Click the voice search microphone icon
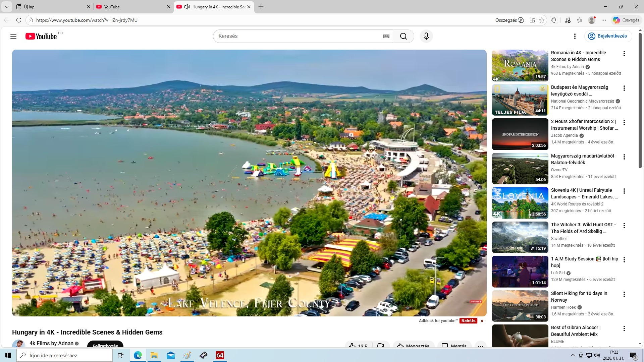The image size is (644, 362). point(426,36)
